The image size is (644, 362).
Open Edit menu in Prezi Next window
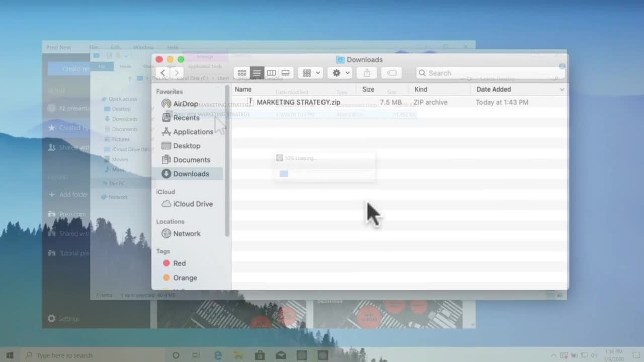115,48
